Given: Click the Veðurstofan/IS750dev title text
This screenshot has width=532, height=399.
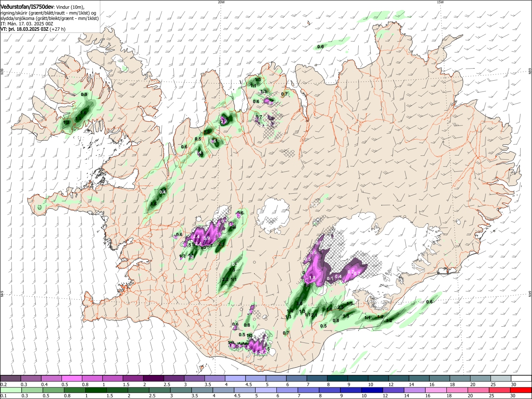Looking at the screenshot, I should 27,7.
